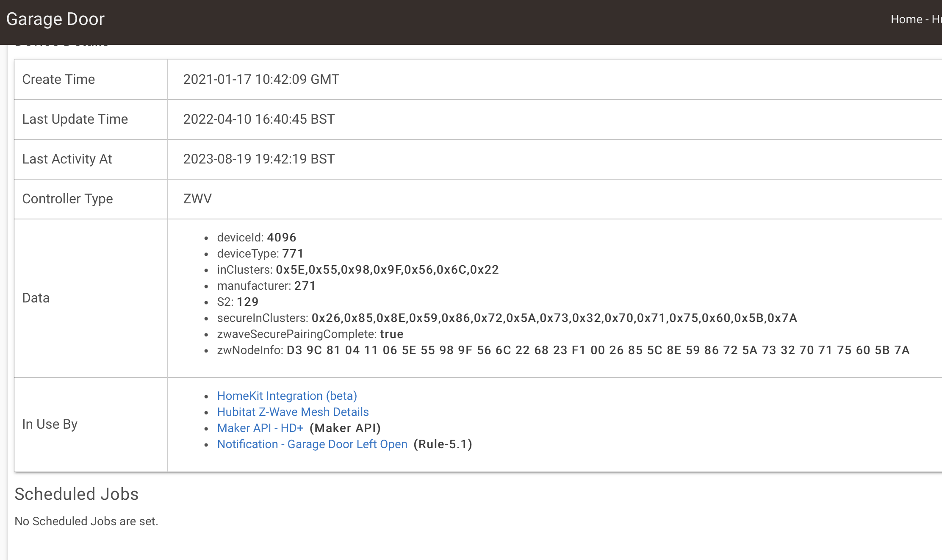Click the ZWV controller type value
942x560 pixels.
(197, 199)
